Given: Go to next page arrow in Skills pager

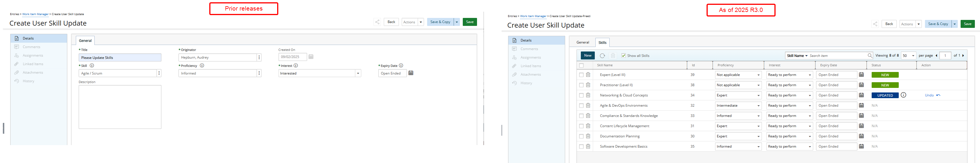Looking at the screenshot, I should pos(963,56).
